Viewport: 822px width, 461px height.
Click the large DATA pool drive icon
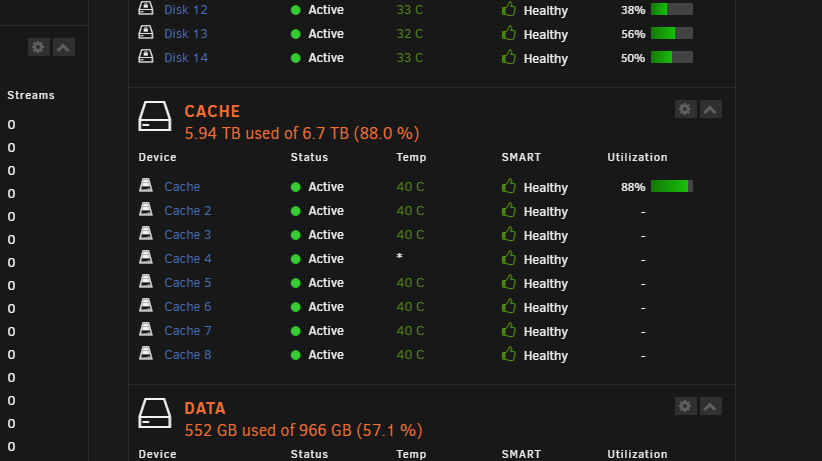point(155,413)
